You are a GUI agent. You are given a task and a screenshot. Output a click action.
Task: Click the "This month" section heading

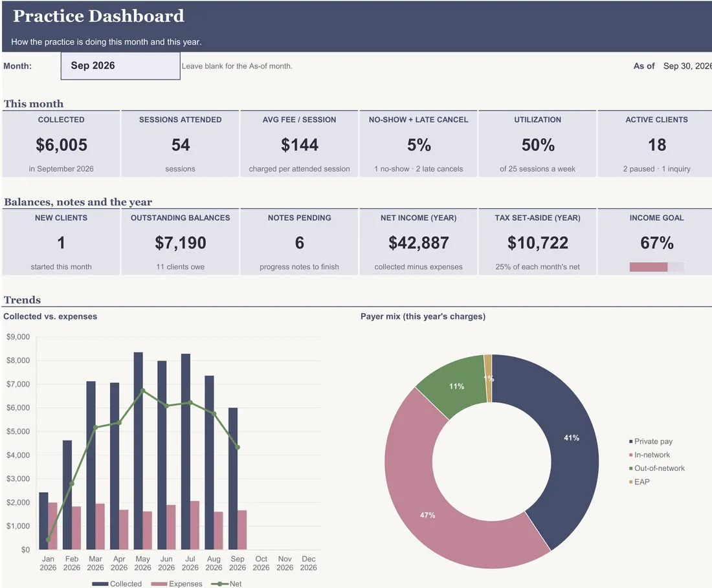coord(34,104)
